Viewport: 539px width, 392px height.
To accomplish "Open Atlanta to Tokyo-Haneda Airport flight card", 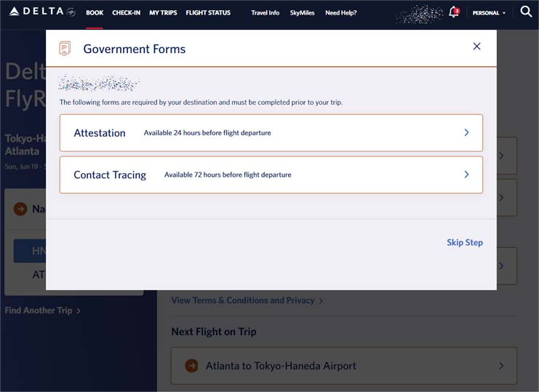I will (344, 366).
